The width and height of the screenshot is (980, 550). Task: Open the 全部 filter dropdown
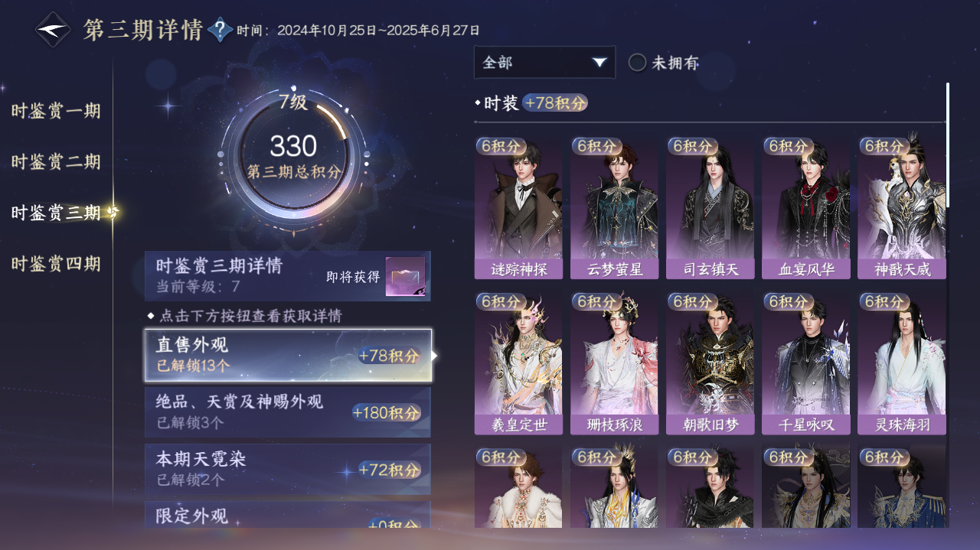[544, 63]
